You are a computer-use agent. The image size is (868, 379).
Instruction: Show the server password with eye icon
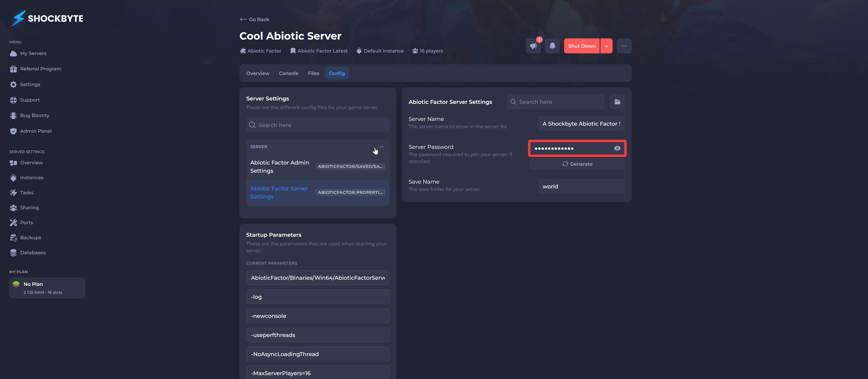[x=617, y=148]
